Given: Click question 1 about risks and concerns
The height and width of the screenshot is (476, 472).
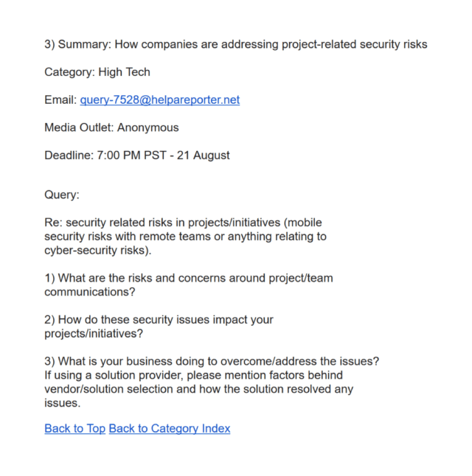Looking at the screenshot, I should tap(189, 278).
